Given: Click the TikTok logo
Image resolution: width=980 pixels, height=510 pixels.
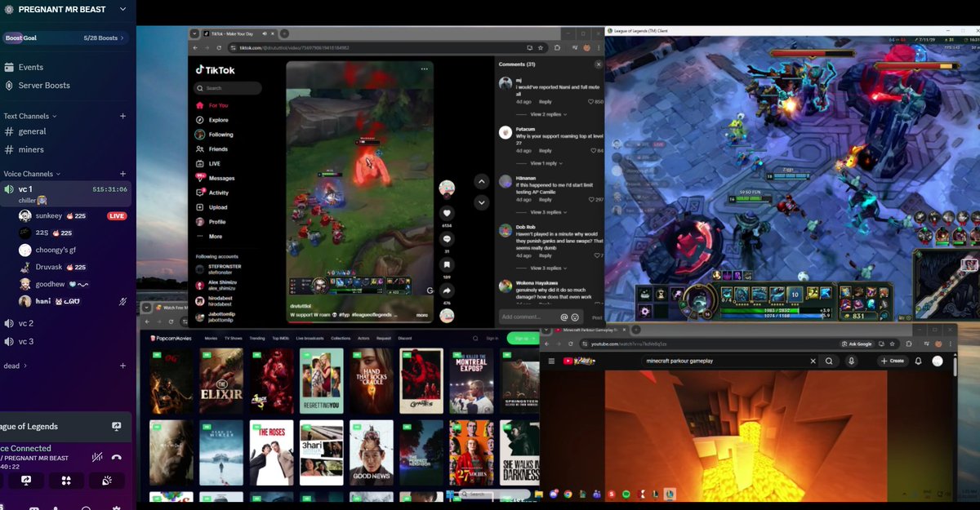Looking at the screenshot, I should tap(216, 70).
